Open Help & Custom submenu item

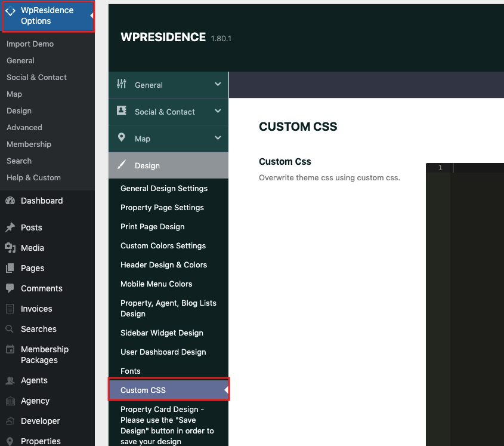(34, 178)
